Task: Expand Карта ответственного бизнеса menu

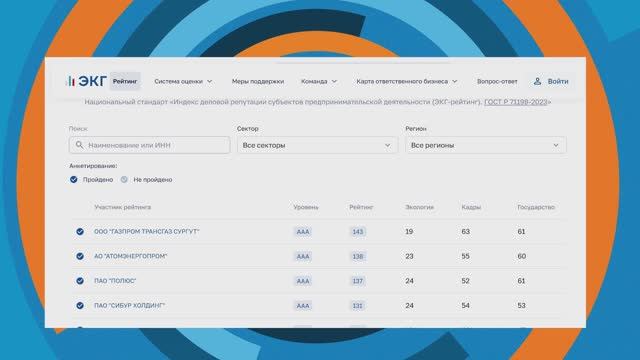Action: click(407, 81)
